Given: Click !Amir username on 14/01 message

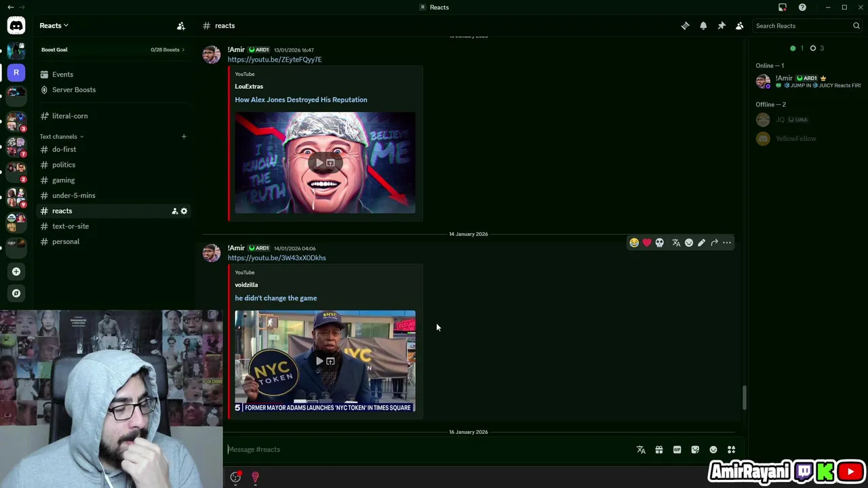Looking at the screenshot, I should [x=236, y=248].
